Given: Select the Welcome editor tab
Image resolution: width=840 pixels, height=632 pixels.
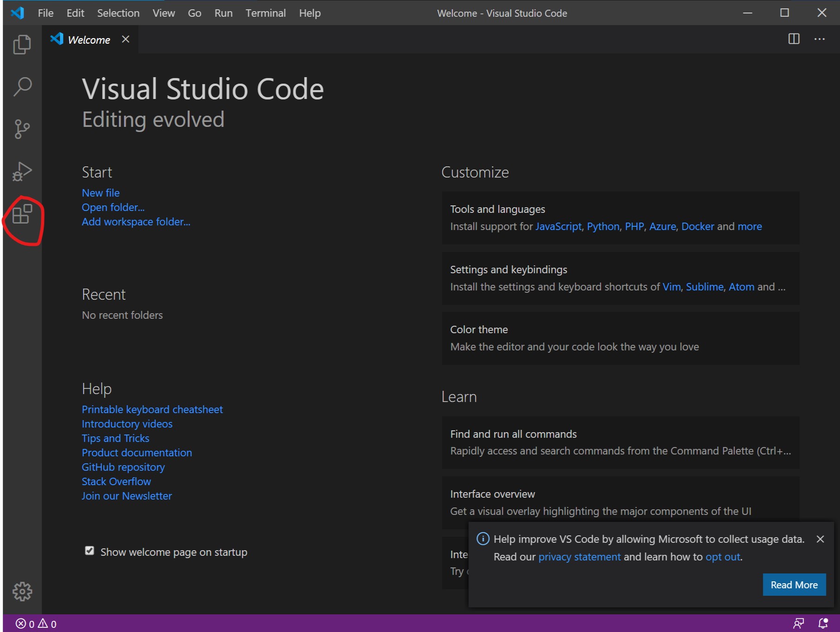Looking at the screenshot, I should pyautogui.click(x=89, y=39).
